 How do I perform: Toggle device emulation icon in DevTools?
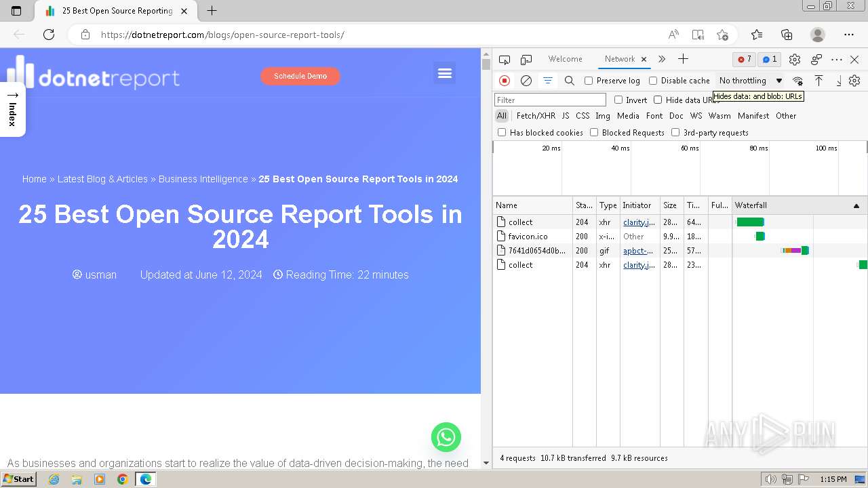526,60
